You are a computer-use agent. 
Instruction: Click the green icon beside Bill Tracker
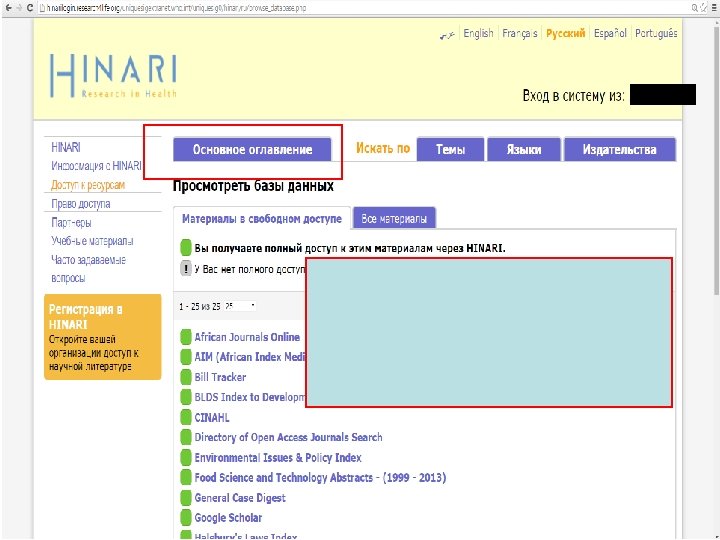(186, 377)
